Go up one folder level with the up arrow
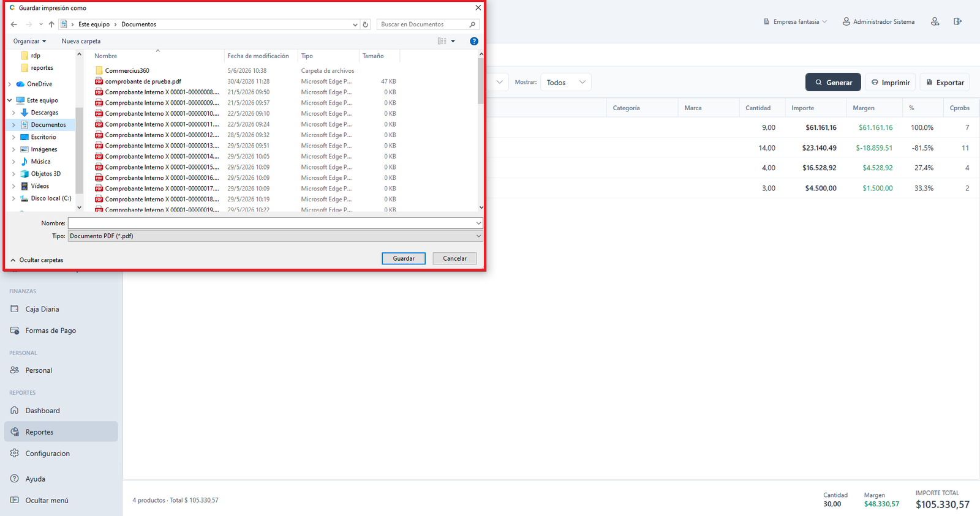This screenshot has height=516, width=980. pyautogui.click(x=51, y=24)
